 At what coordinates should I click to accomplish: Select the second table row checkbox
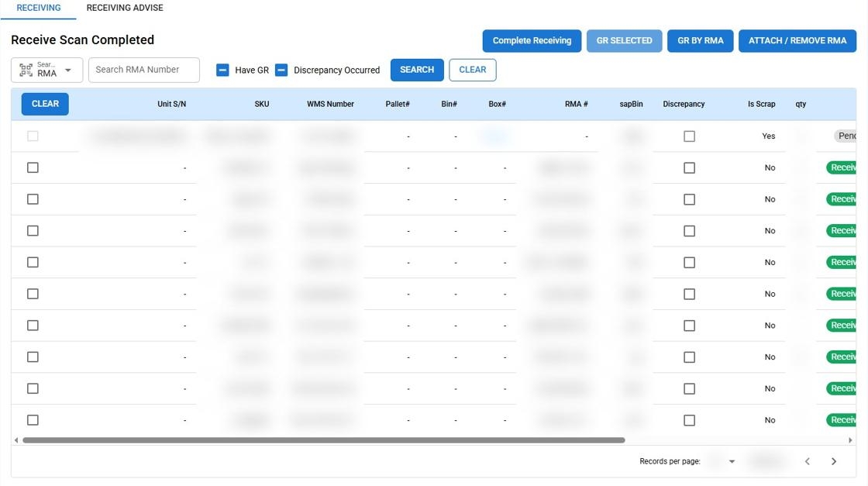click(33, 167)
